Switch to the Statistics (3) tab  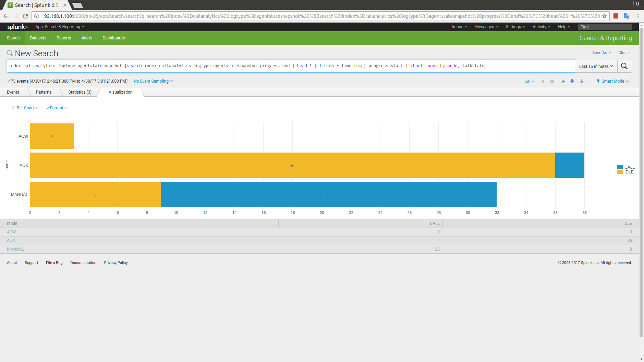pyautogui.click(x=80, y=92)
